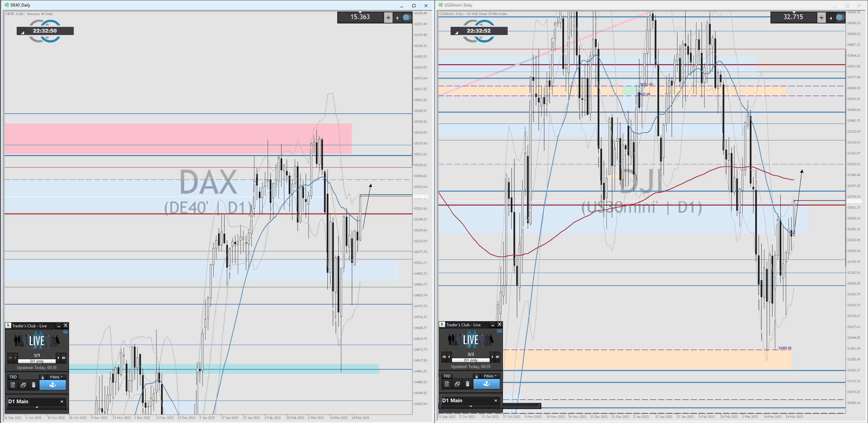Click the overlapping windows icon in the US30mini panel
This screenshot has width=868, height=423.
click(457, 384)
